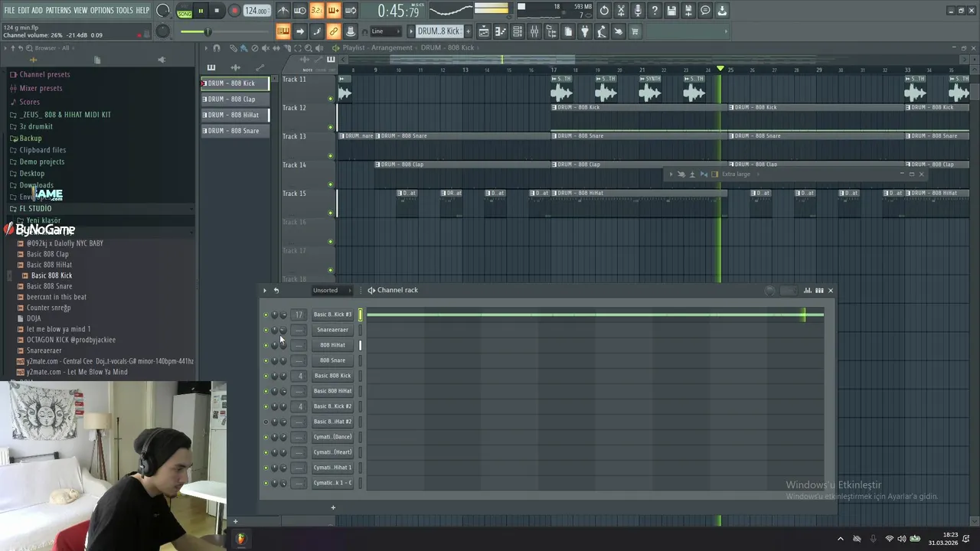This screenshot has height=551, width=980.
Task: Expand the Mixer presets browser folder
Action: coord(41,88)
